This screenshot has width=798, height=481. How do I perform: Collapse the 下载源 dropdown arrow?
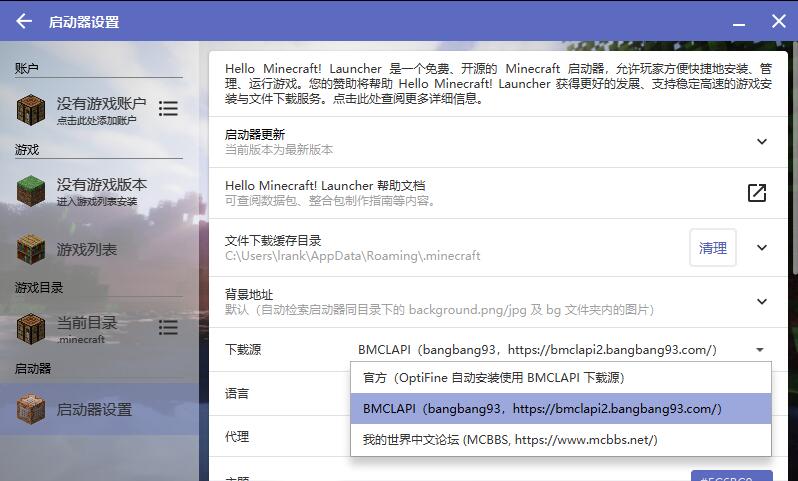pos(760,350)
